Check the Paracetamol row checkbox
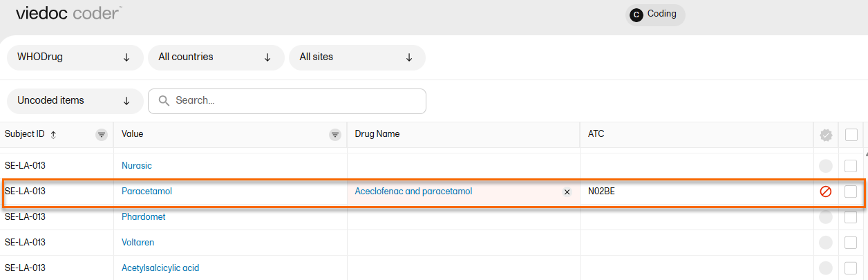The image size is (868, 280). tap(851, 192)
